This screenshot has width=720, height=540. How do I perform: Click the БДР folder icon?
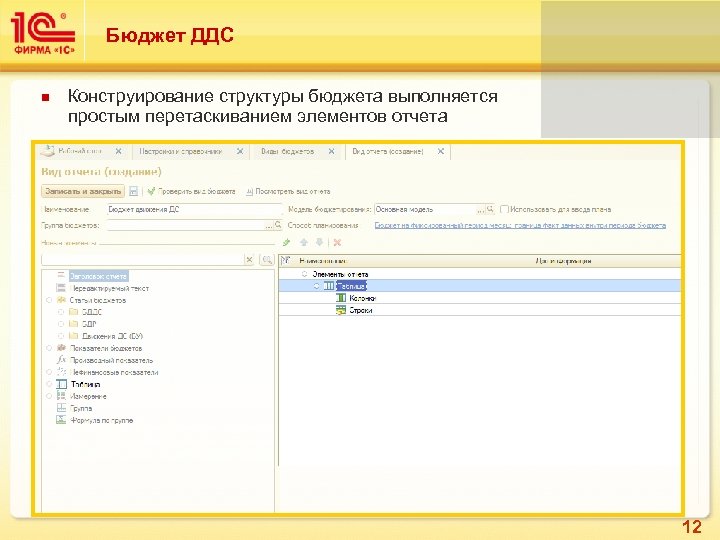[x=73, y=324]
